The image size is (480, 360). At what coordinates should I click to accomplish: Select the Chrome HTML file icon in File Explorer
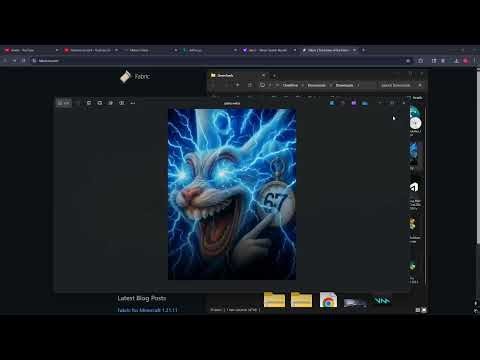pyautogui.click(x=328, y=300)
